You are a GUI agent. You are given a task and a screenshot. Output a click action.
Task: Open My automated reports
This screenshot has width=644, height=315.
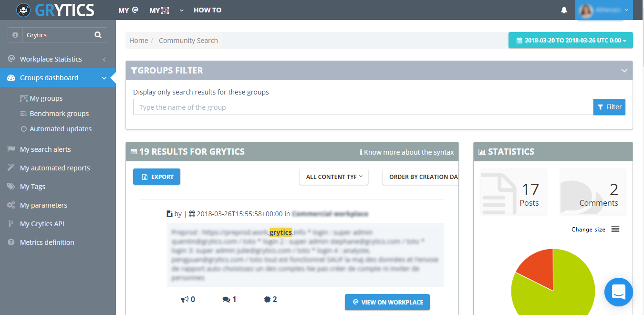coord(55,168)
